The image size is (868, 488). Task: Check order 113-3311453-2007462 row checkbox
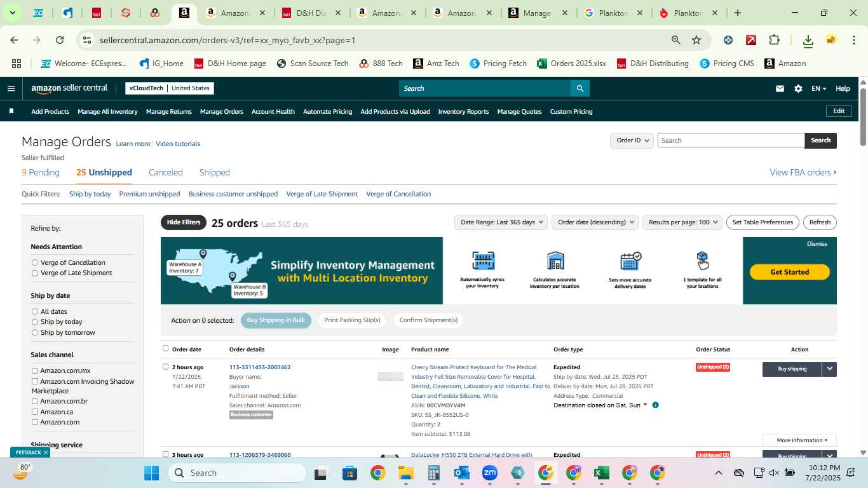tap(166, 367)
